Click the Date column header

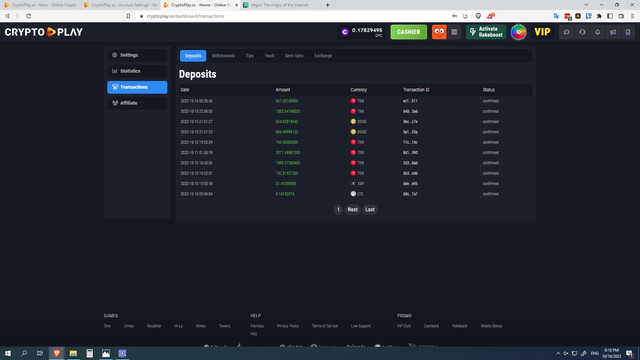coord(185,90)
